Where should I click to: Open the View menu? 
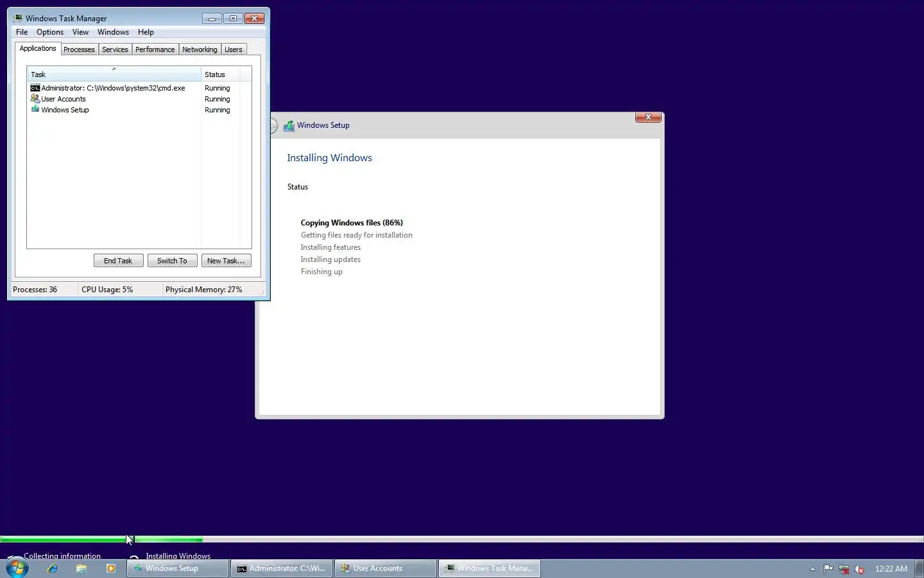click(x=80, y=32)
